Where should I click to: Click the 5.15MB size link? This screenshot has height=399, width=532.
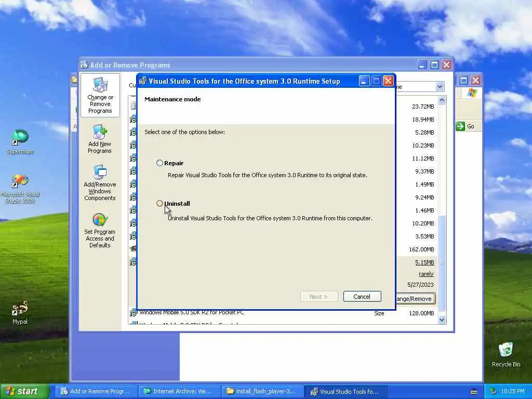click(424, 262)
